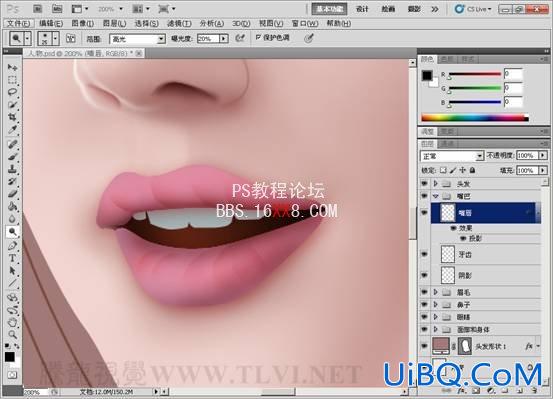This screenshot has height=399, width=553.
Task: Switch to the 绘画 workspace
Action: [x=388, y=9]
